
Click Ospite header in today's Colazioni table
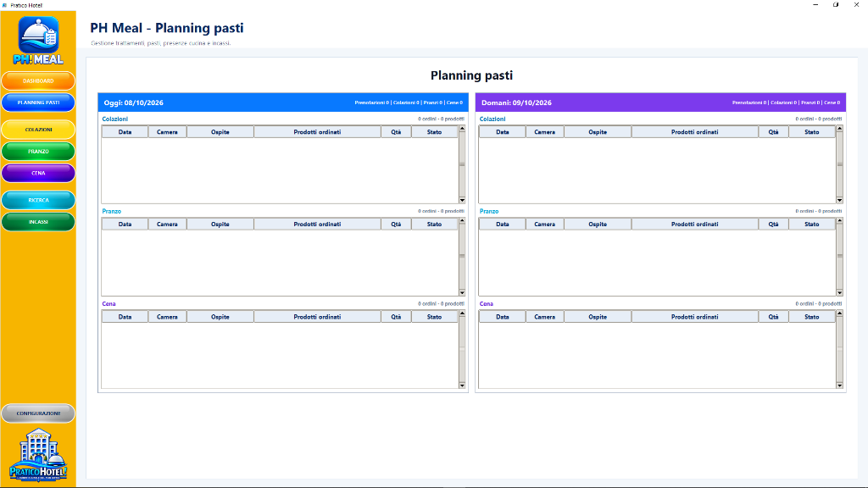(220, 131)
